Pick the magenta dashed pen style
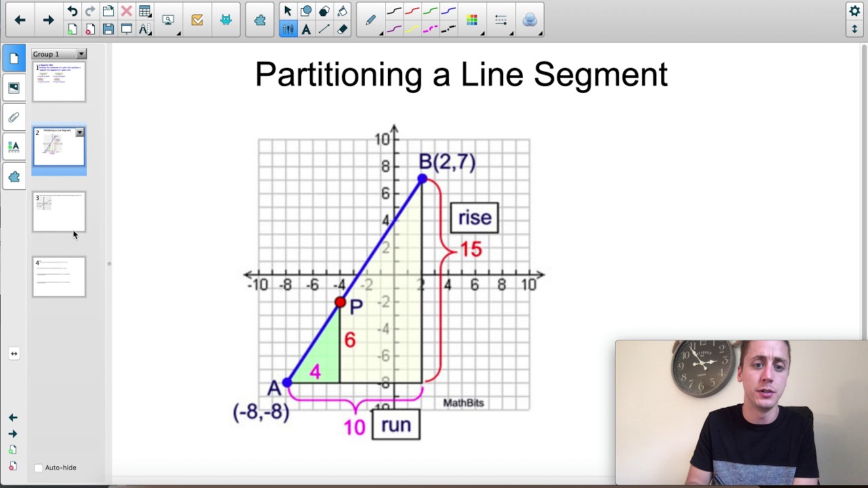Viewport: 868px width, 488px height. click(430, 29)
